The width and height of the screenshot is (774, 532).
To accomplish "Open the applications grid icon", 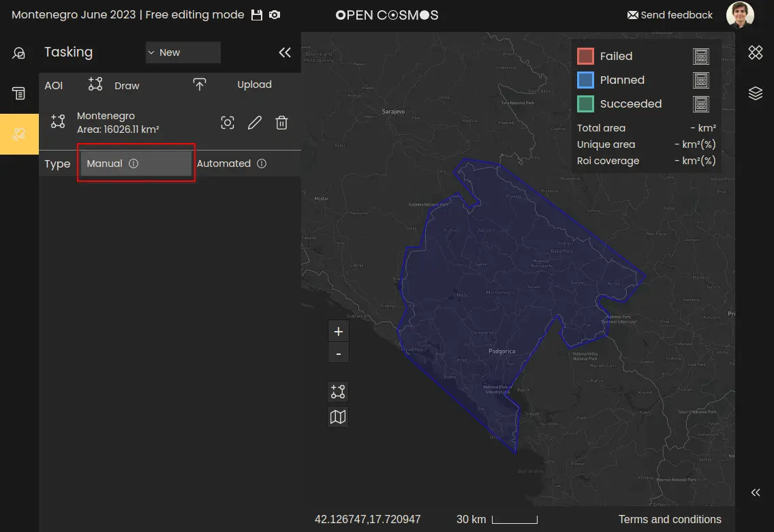I will click(755, 52).
